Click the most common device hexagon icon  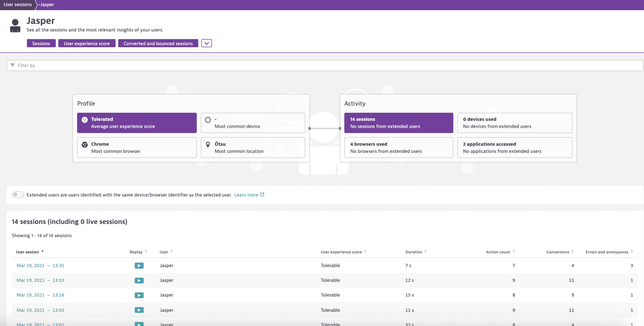208,120
